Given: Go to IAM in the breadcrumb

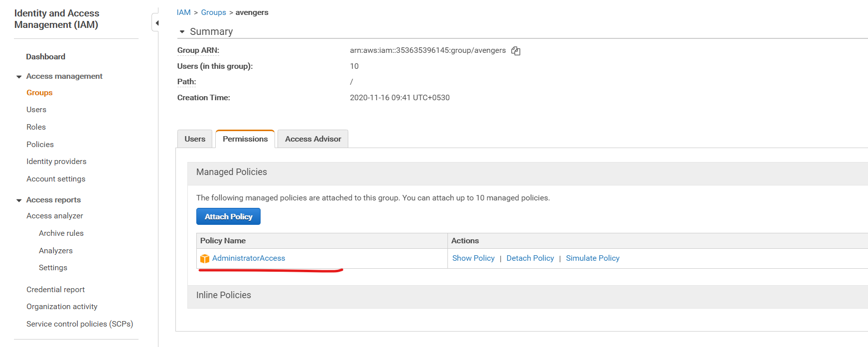Looking at the screenshot, I should point(183,12).
